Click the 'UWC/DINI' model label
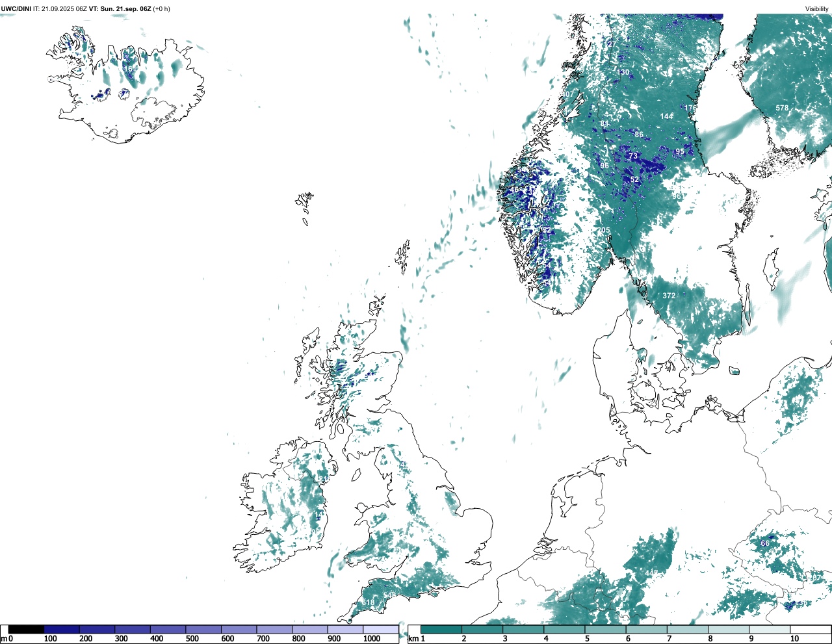The height and width of the screenshot is (644, 832). (16, 9)
